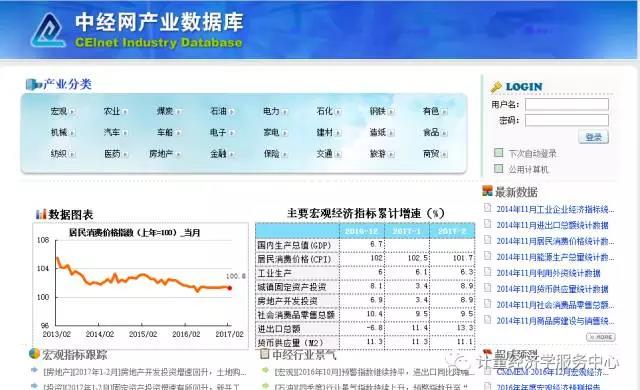Viewport: 640px width, 390px height.
Task: Click arrow icon next to 有色 category
Action: click(x=444, y=111)
